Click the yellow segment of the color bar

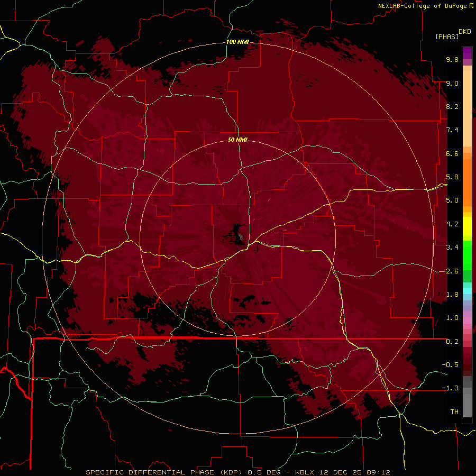point(467,226)
